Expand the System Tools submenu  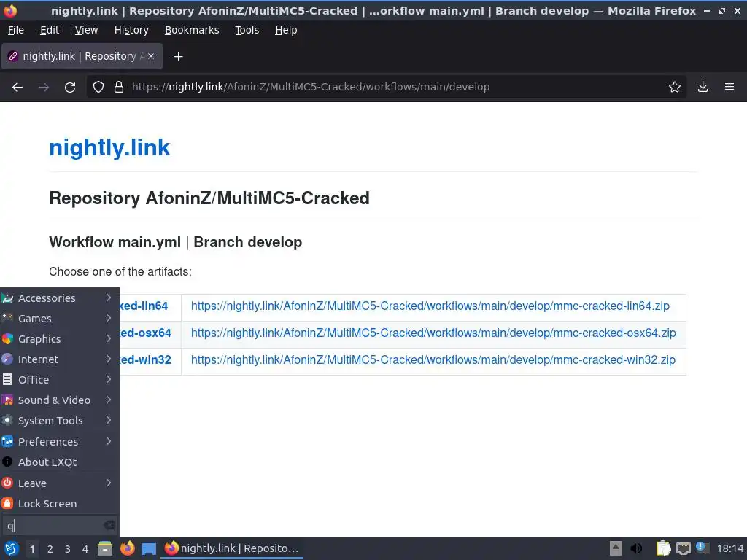(x=59, y=421)
